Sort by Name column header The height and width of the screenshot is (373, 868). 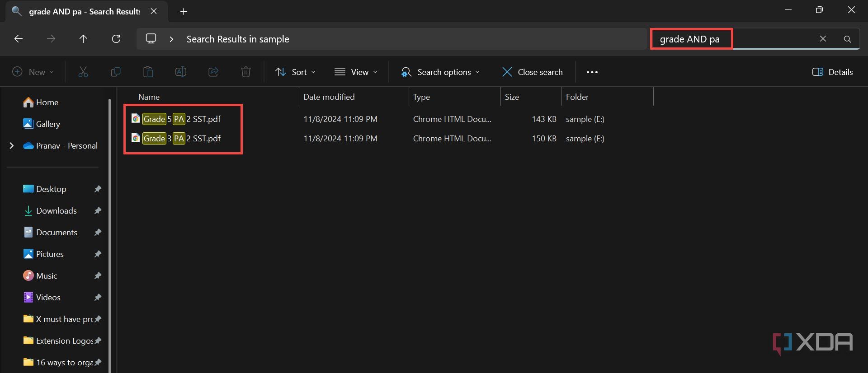[149, 97]
